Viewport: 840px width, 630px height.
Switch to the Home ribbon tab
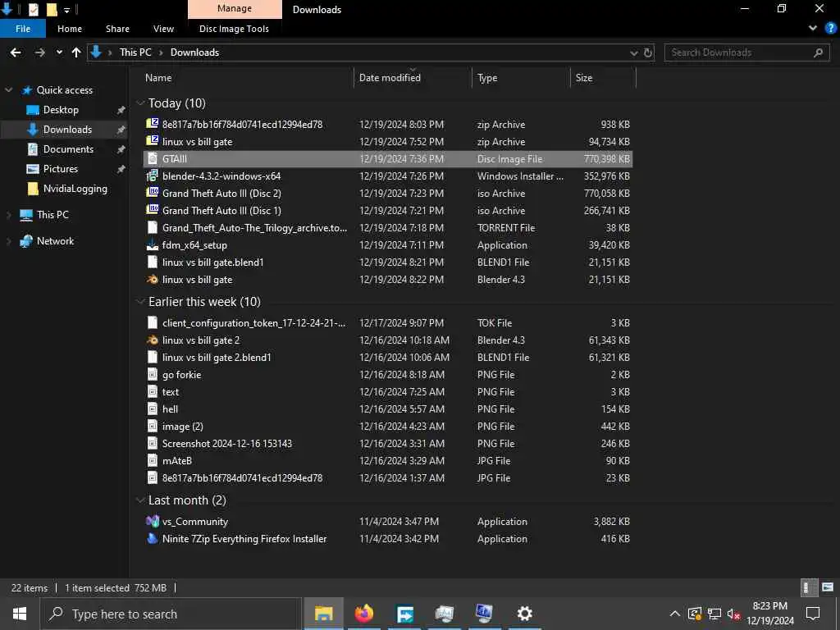coord(70,29)
